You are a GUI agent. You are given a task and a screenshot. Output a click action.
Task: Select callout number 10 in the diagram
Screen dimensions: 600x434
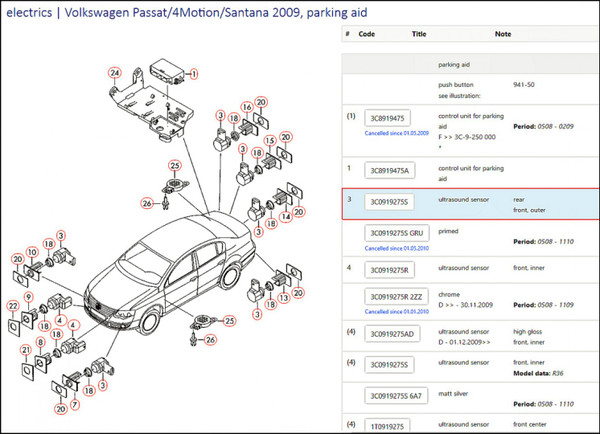(x=32, y=250)
